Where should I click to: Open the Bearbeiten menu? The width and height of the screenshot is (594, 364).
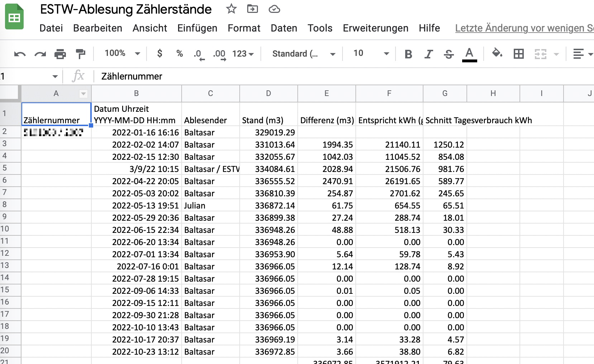97,28
